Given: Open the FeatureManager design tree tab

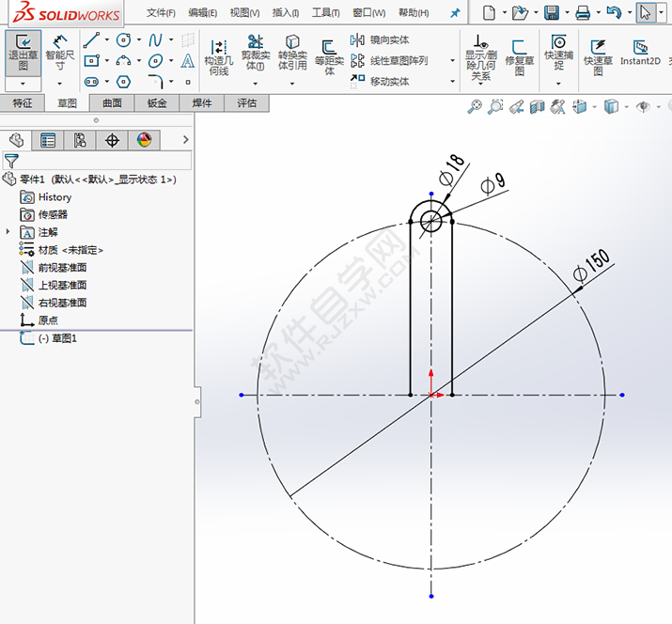Looking at the screenshot, I should tap(16, 140).
